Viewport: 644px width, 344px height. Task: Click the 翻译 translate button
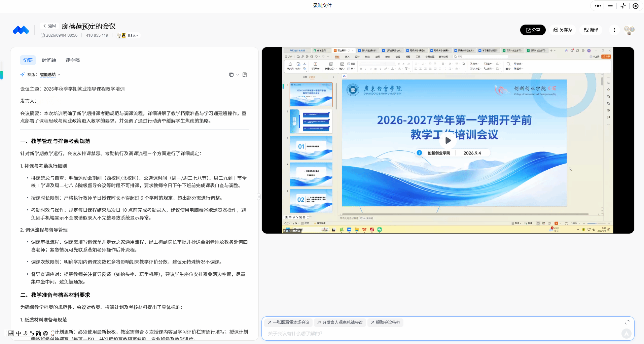click(591, 30)
